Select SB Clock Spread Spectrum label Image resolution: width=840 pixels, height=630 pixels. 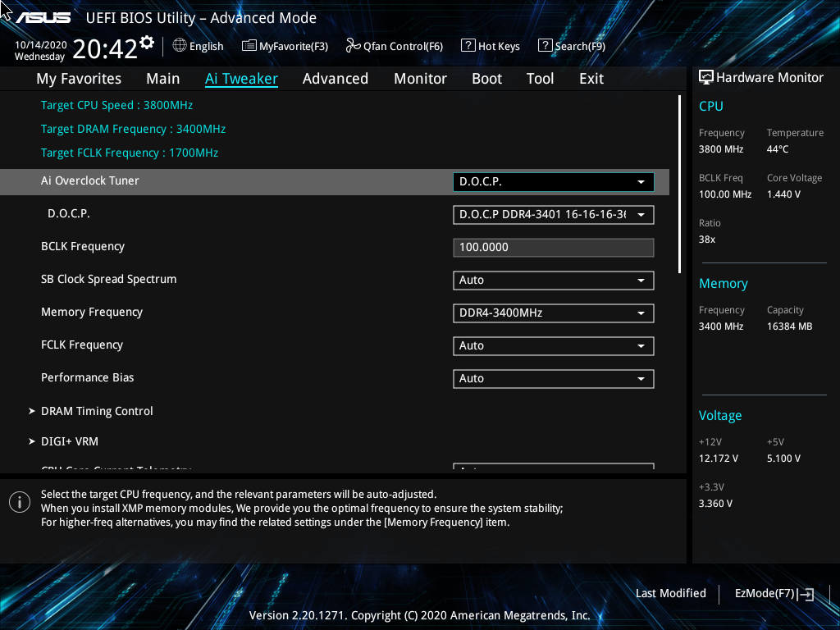click(109, 279)
